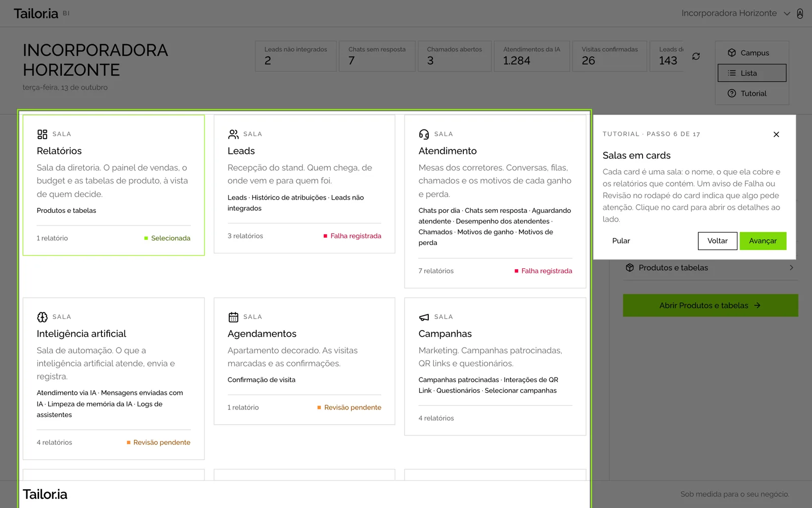The width and height of the screenshot is (812, 508).
Task: Open the Visitas confirmadas metric
Action: click(610, 56)
